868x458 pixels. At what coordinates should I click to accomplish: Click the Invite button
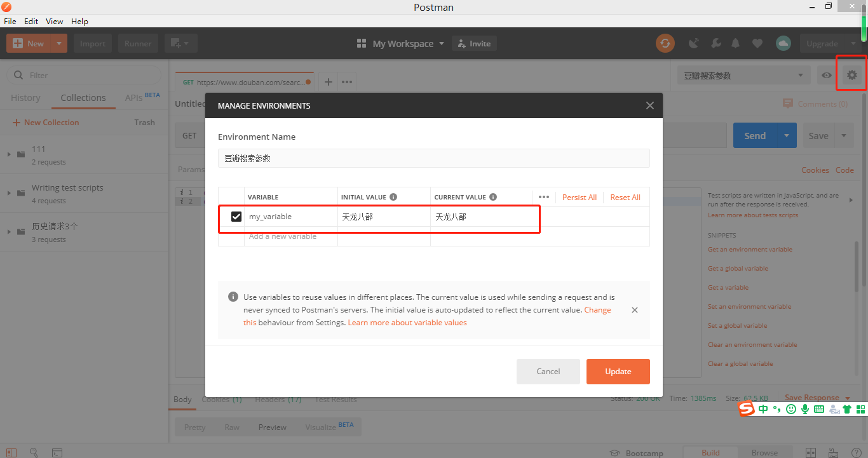[474, 43]
